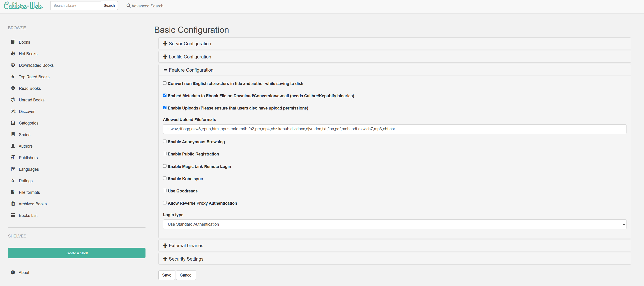
Task: Enable Anonymous Browsing checkbox
Action: click(165, 141)
